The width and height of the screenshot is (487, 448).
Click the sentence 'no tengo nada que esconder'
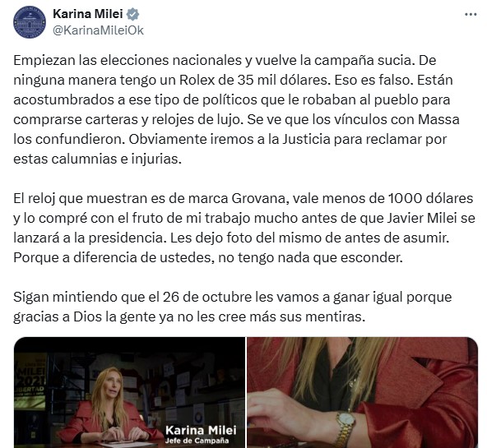tap(310, 257)
